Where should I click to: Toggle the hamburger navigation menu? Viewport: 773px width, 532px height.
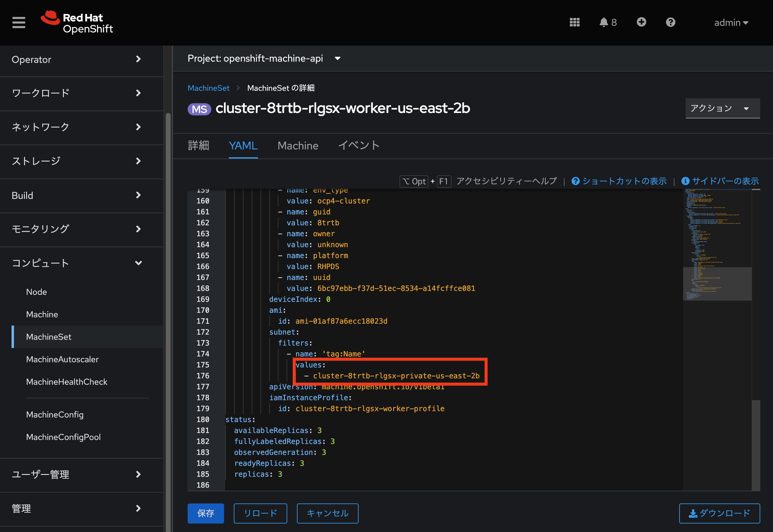coord(19,22)
